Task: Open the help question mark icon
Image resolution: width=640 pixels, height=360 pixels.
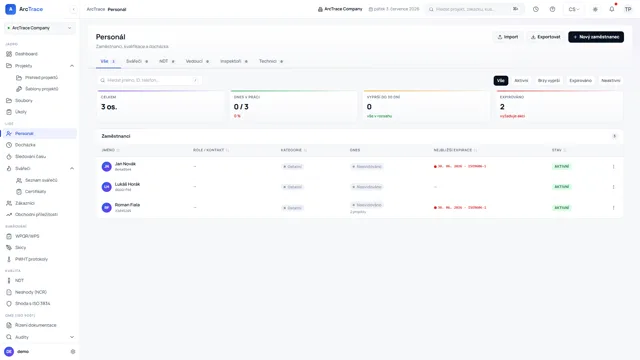Action: [552, 9]
